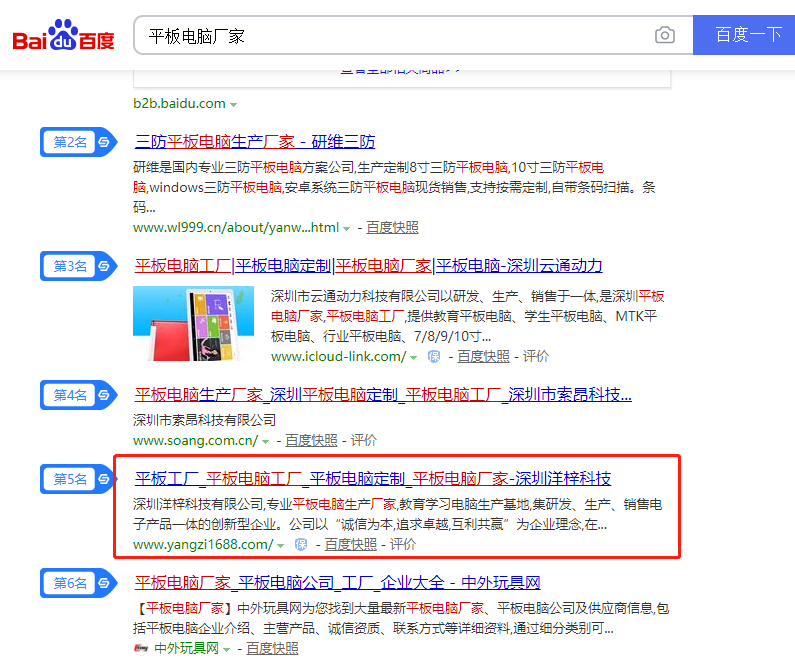
Task: Click the www.soang.com.cn/ URL text
Action: click(196, 440)
